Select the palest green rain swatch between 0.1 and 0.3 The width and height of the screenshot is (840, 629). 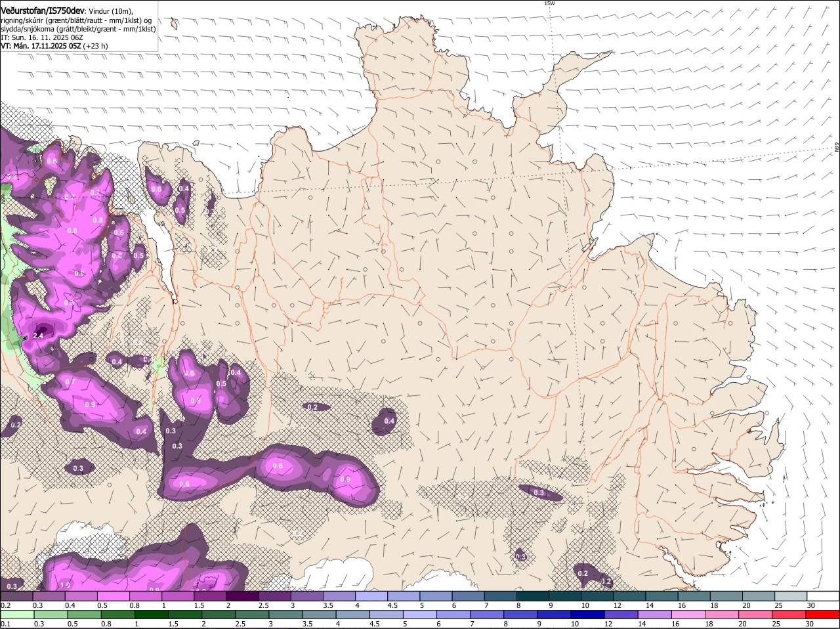coord(16,615)
